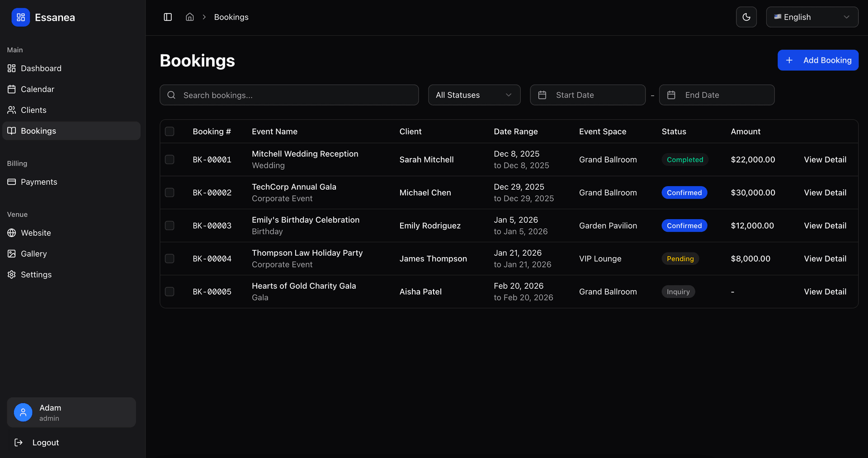868x458 pixels.
Task: Click the Start Date calendar icon
Action: click(542, 95)
